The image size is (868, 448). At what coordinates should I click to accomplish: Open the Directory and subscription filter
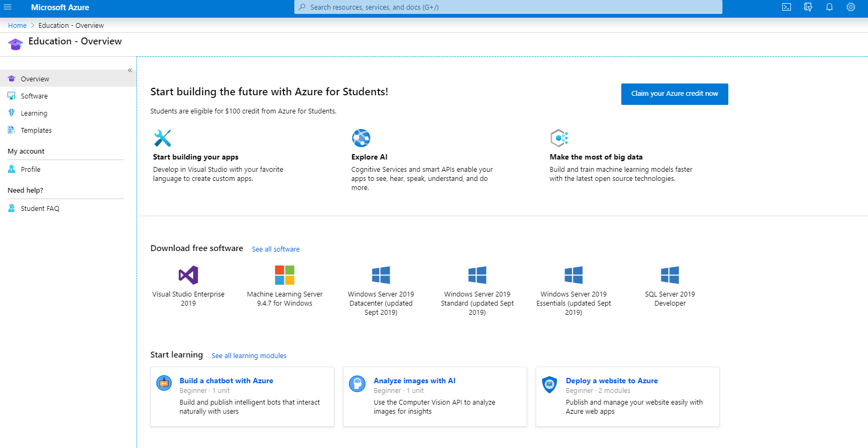point(808,7)
